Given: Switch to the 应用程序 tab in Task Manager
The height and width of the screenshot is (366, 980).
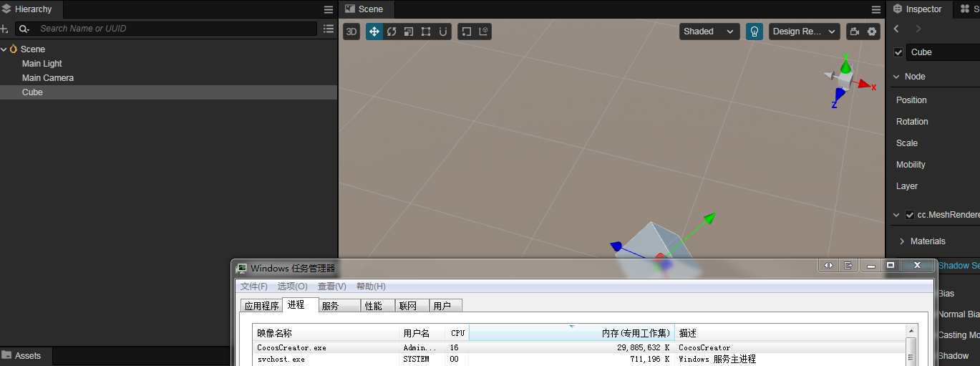Looking at the screenshot, I should (261, 306).
